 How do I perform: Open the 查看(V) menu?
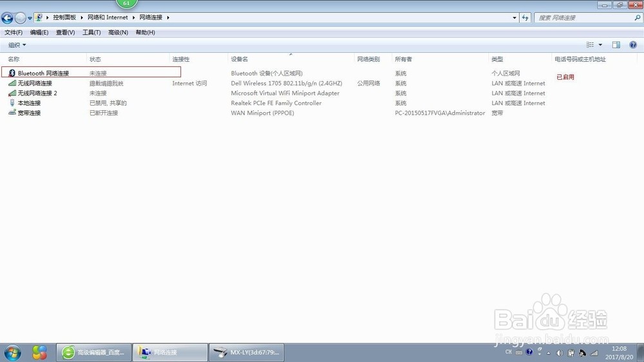pyautogui.click(x=65, y=32)
